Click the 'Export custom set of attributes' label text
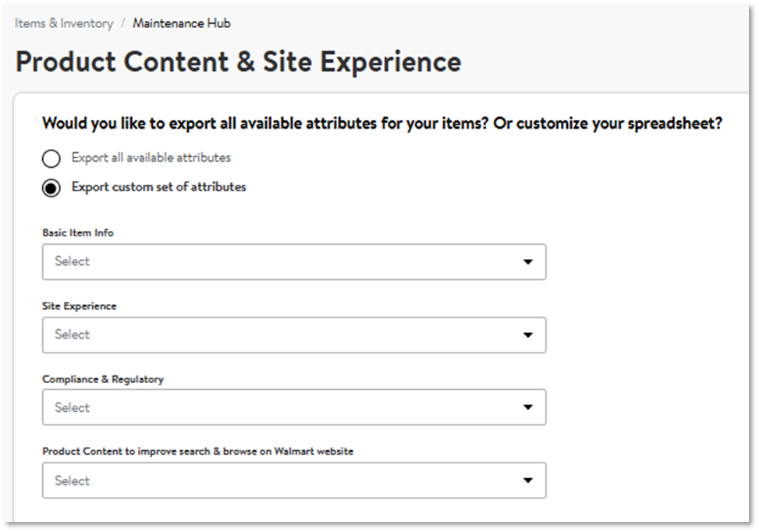759x532 pixels. 159,187
